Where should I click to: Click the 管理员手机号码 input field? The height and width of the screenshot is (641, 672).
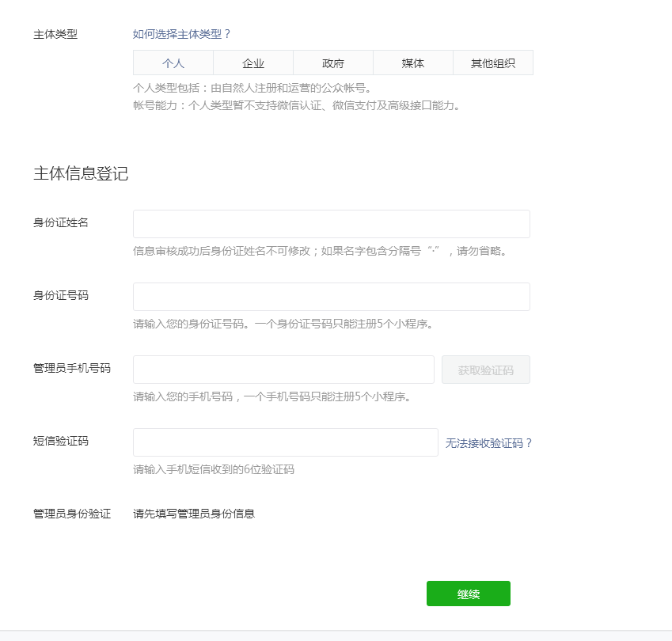tap(283, 369)
